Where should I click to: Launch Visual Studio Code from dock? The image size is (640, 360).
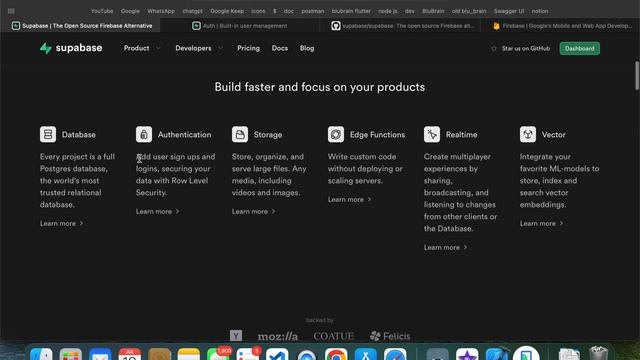point(277,354)
